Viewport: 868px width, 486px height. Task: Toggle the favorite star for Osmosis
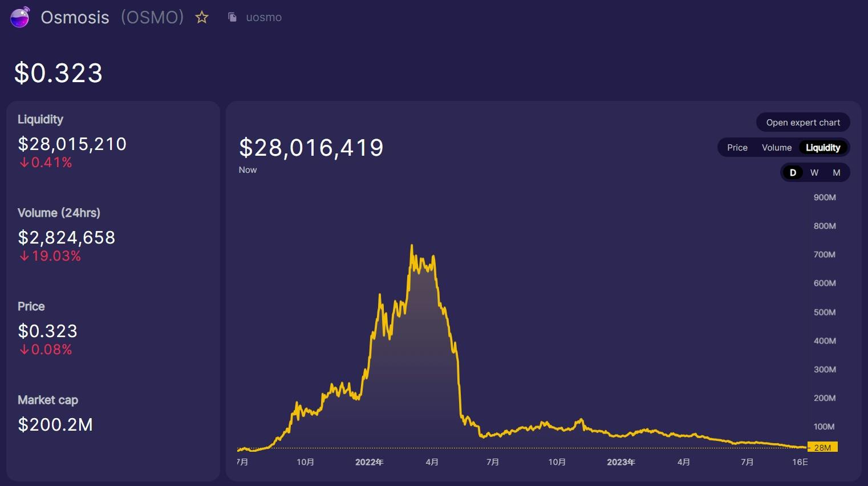pos(202,17)
